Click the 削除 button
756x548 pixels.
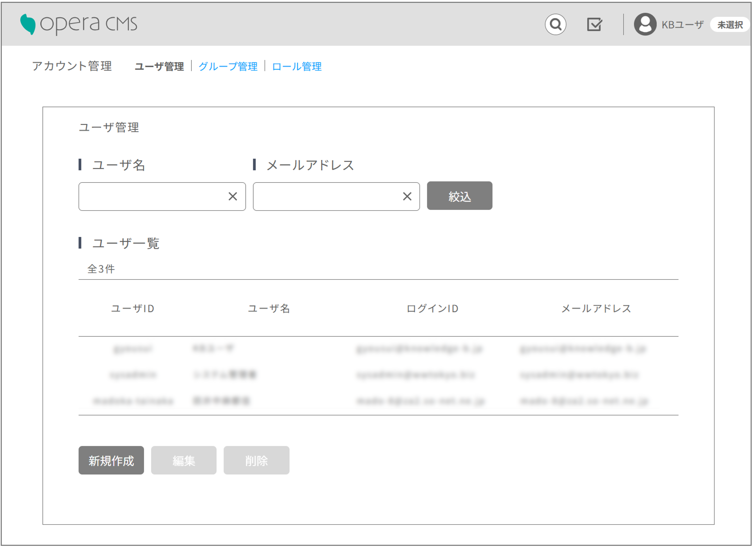pyautogui.click(x=256, y=460)
